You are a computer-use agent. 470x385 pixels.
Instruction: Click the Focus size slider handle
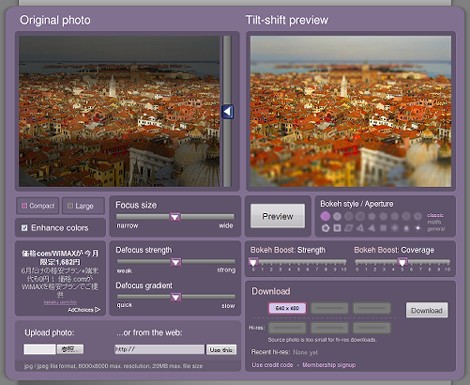[175, 217]
